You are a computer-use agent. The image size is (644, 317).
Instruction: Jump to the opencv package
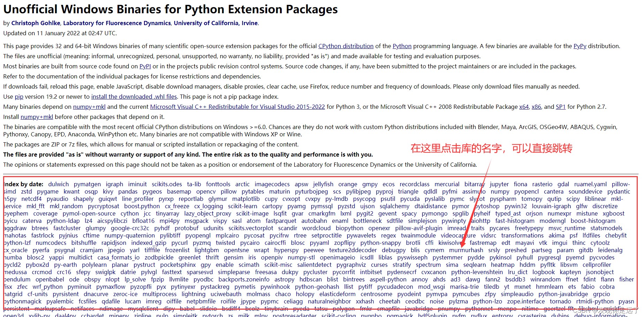coord(206,191)
